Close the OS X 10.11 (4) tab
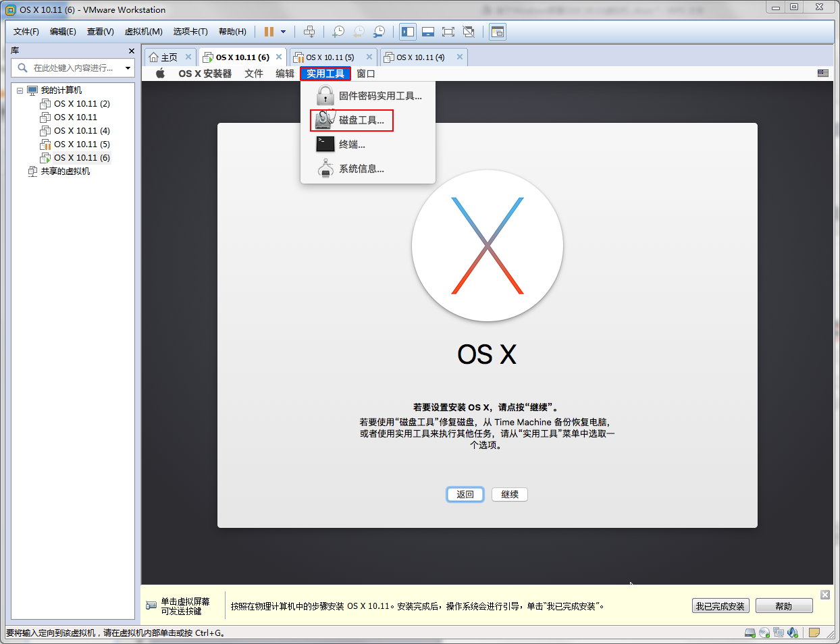The width and height of the screenshot is (840, 644). (460, 57)
